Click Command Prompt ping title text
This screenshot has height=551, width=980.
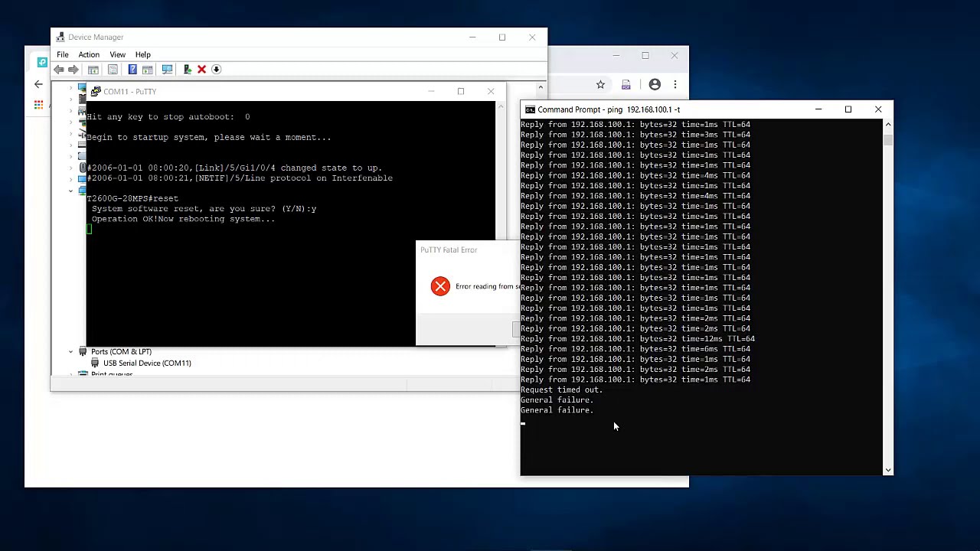tap(609, 109)
